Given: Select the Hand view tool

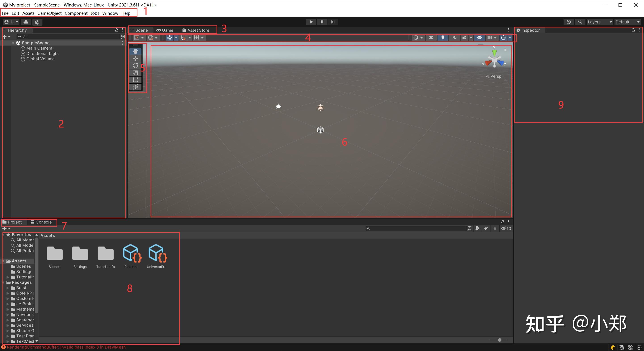Looking at the screenshot, I should click(x=135, y=51).
